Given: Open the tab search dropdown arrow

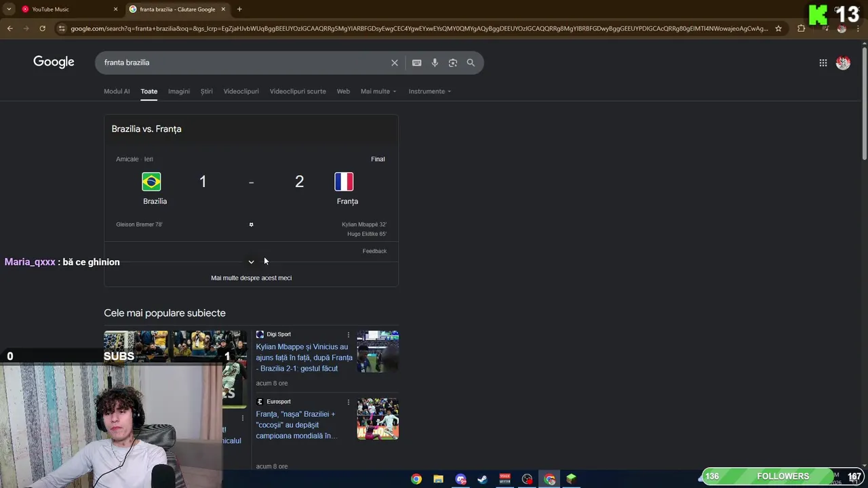Looking at the screenshot, I should point(9,9).
